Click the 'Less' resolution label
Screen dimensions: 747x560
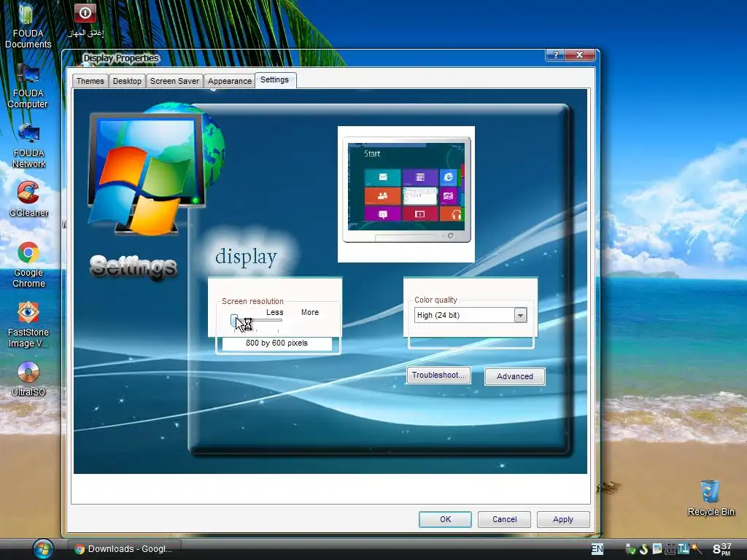point(274,312)
